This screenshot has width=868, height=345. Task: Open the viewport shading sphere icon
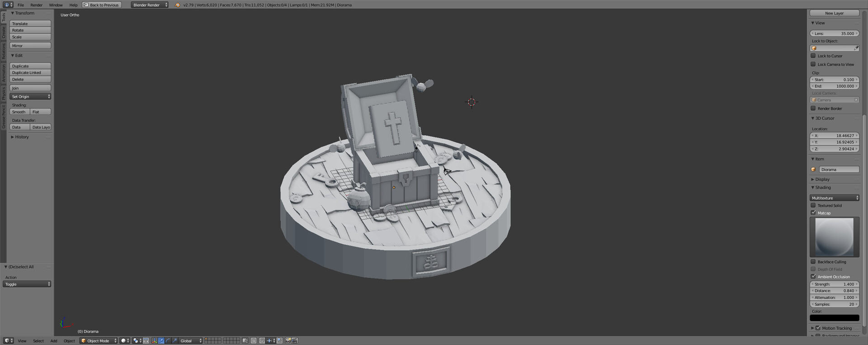click(125, 340)
